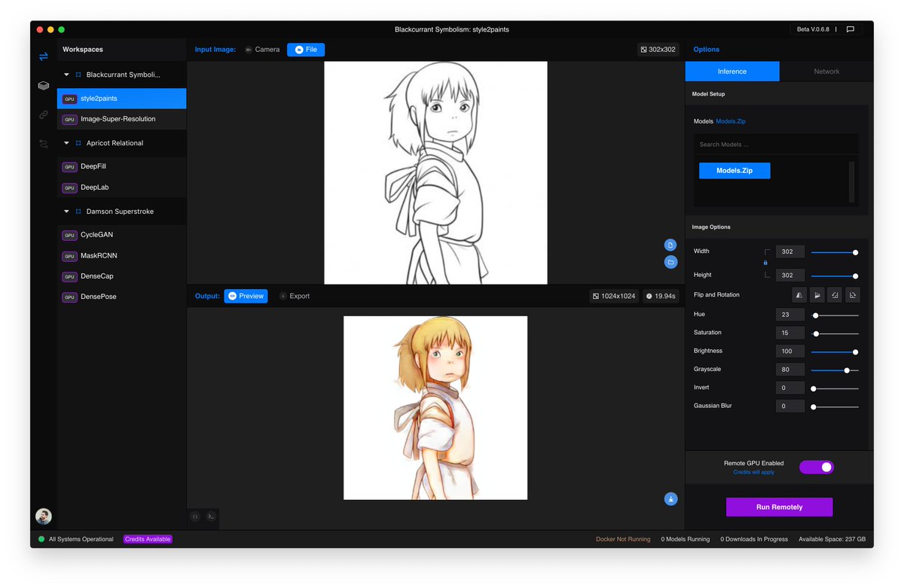The height and width of the screenshot is (588, 904).
Task: Collapse the Damson Superstroke workspace
Action: coord(66,212)
